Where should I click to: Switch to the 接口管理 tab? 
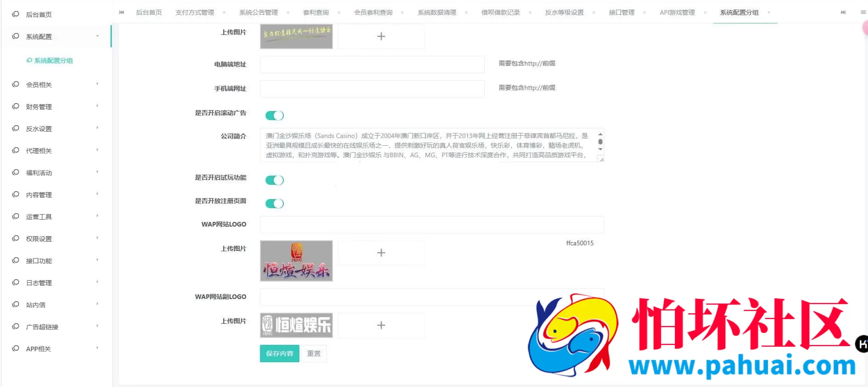(622, 12)
